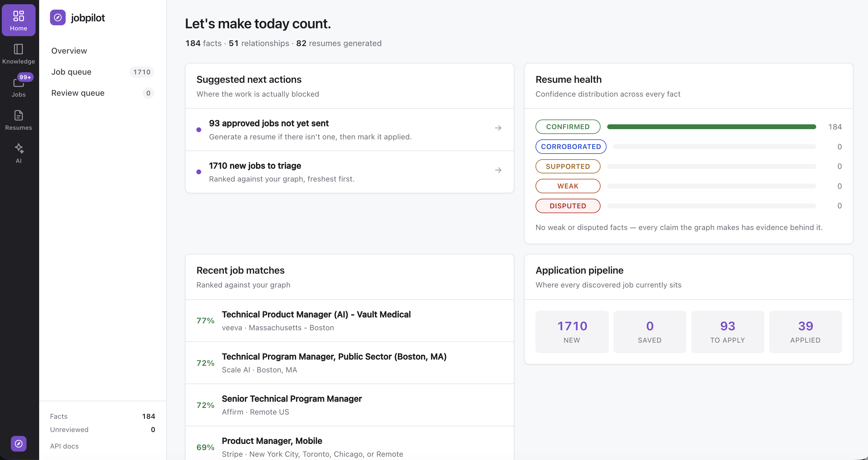
Task: Open the 0 SAVED pipeline tile
Action: 650,332
